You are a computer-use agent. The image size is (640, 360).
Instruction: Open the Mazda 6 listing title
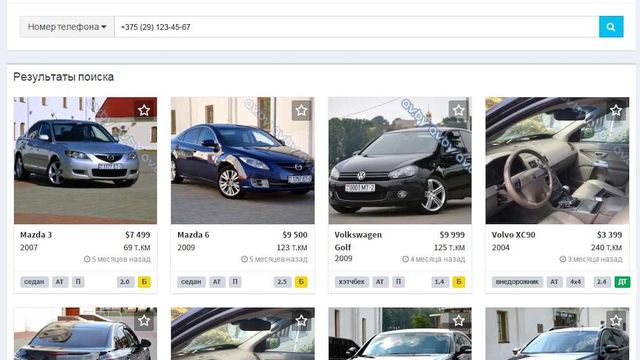(193, 235)
